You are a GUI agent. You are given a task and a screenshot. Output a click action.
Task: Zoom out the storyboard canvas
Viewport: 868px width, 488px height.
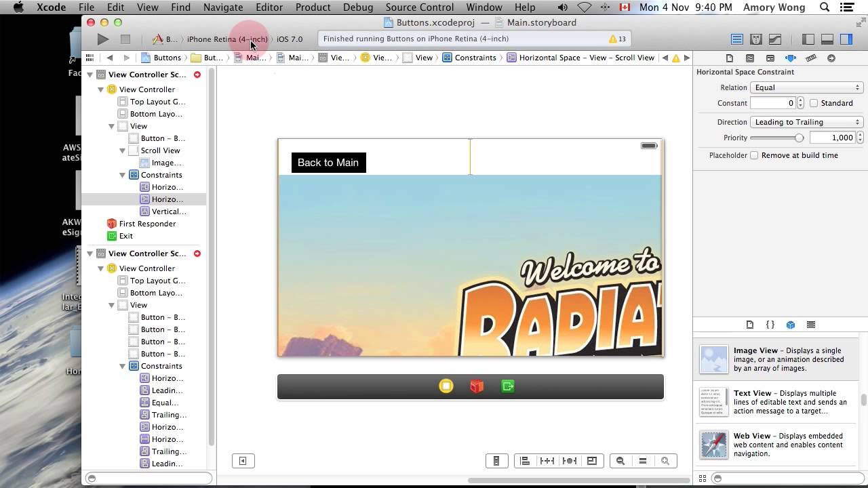[x=620, y=461]
